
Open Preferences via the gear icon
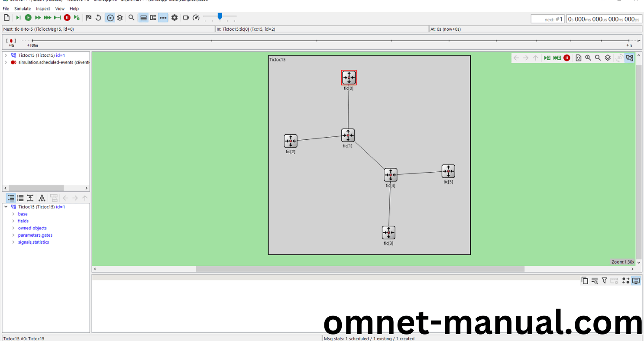coord(175,18)
